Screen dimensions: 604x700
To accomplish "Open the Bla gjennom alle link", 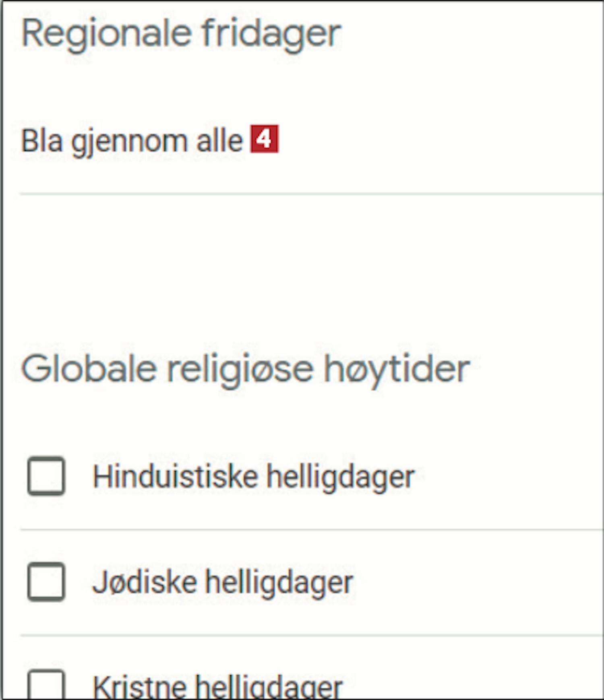I will (132, 141).
